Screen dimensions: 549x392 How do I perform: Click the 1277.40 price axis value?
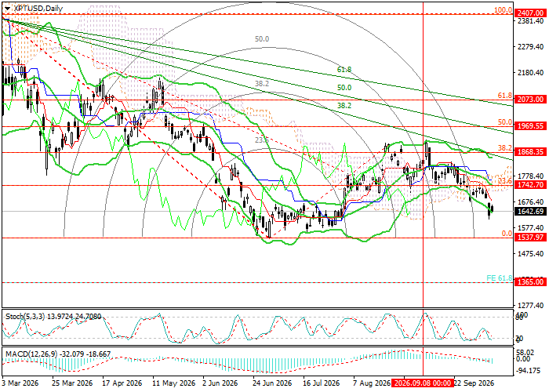(x=531, y=306)
